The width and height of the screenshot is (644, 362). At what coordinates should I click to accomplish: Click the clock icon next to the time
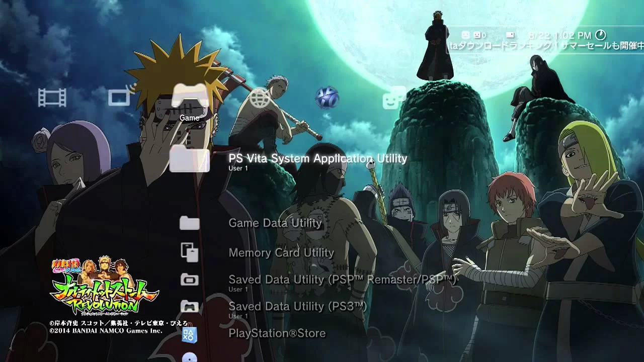601,35
